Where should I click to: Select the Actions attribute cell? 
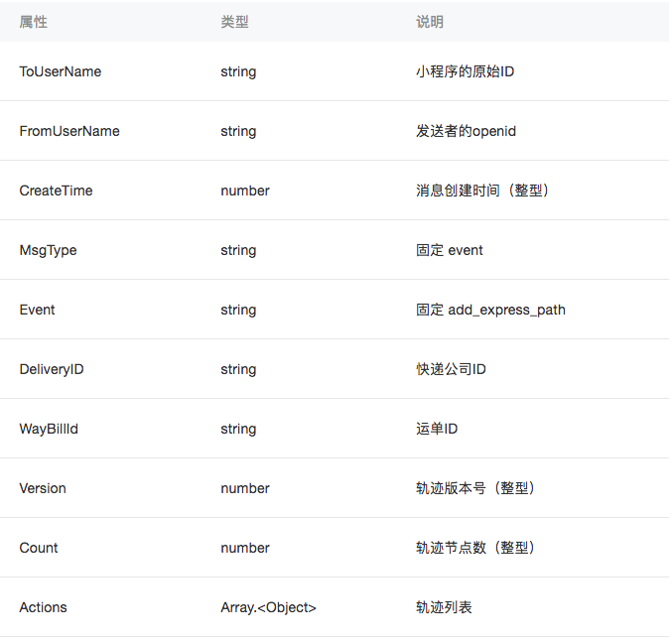pyautogui.click(x=43, y=607)
